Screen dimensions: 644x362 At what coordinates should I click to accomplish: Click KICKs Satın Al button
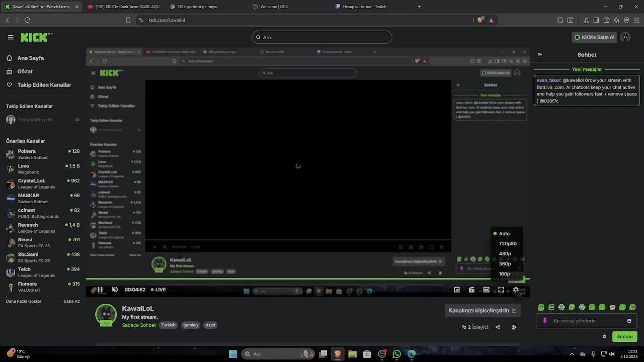coord(595,37)
